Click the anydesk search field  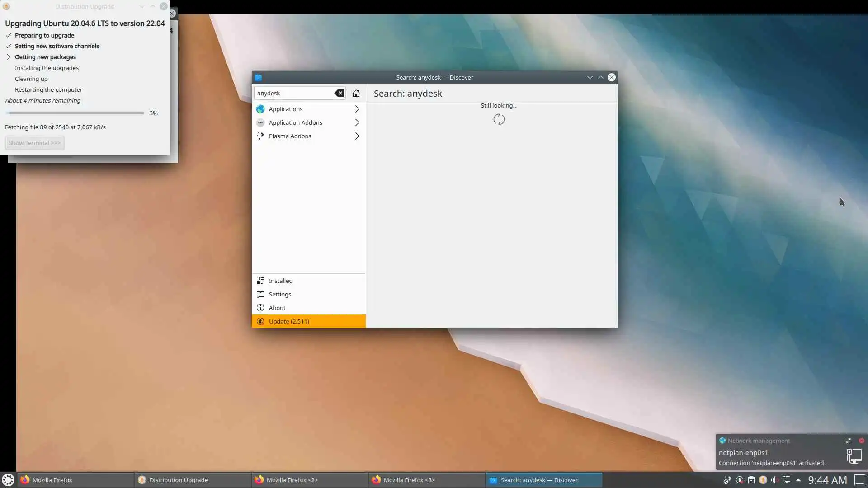294,93
